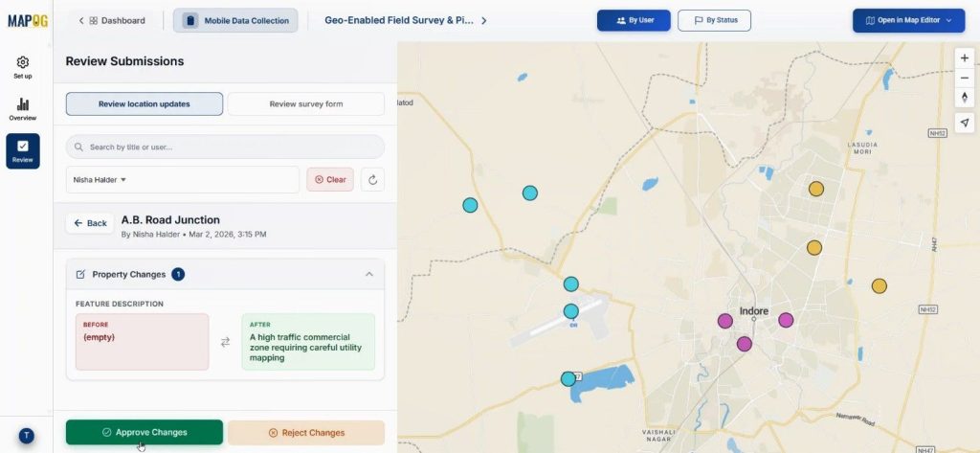Click Approve Changes button
Viewport: 980px width, 453px height.
click(145, 432)
